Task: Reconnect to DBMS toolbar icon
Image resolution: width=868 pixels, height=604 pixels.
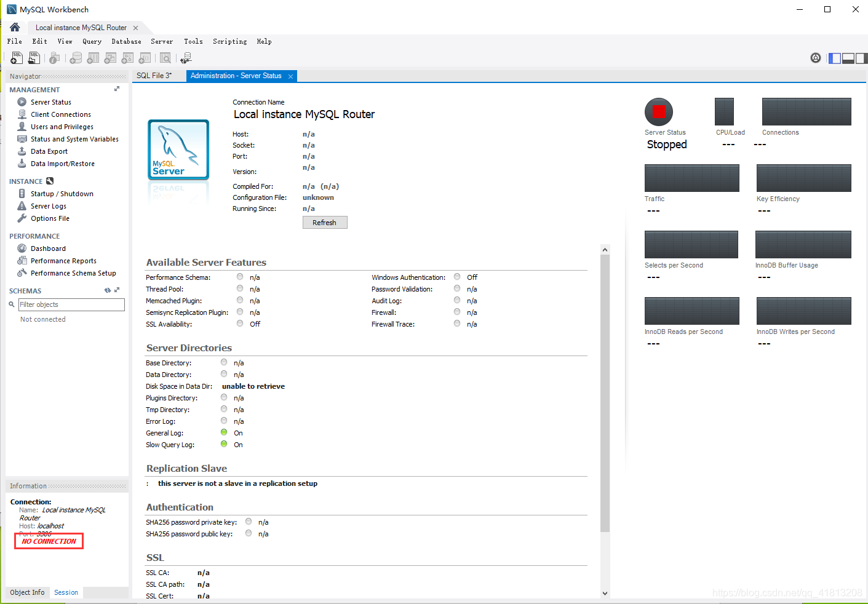Action: [x=186, y=58]
